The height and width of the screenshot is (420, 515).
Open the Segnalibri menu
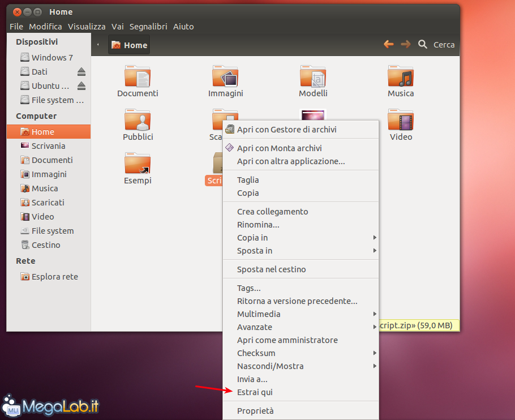(x=148, y=27)
